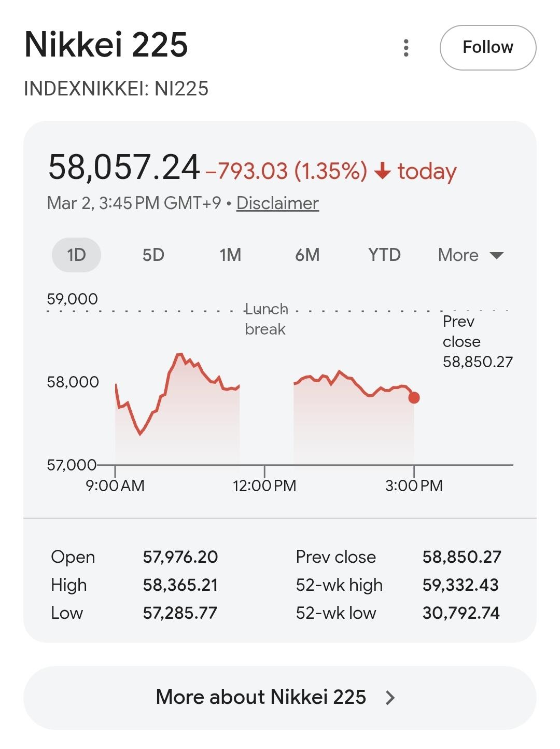Click the 52-wk high value 59,332.43

[x=460, y=585]
